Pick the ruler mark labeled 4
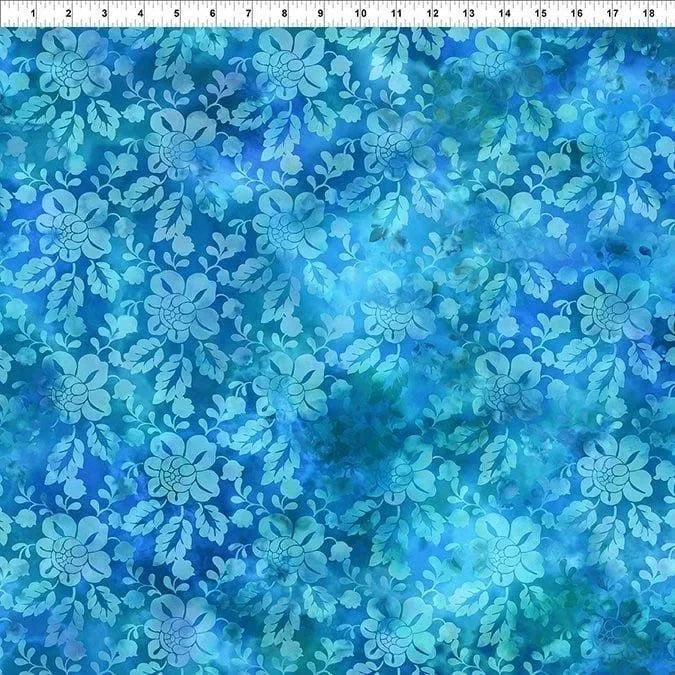Image resolution: width=675 pixels, height=675 pixels. point(141,15)
